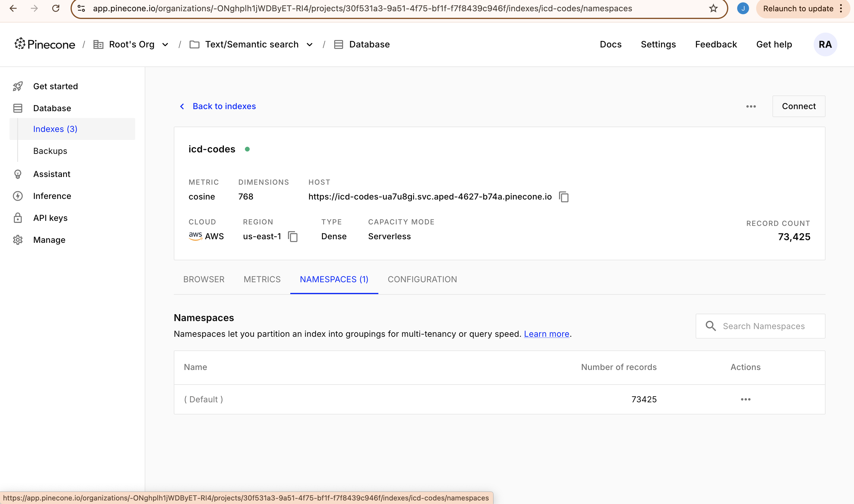Click the Connect button
The width and height of the screenshot is (854, 504).
[798, 106]
